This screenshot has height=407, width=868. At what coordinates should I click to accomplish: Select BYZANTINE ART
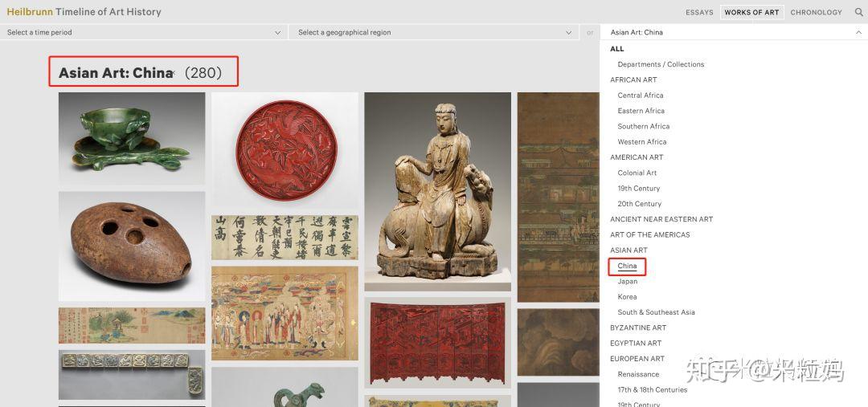[x=638, y=328]
